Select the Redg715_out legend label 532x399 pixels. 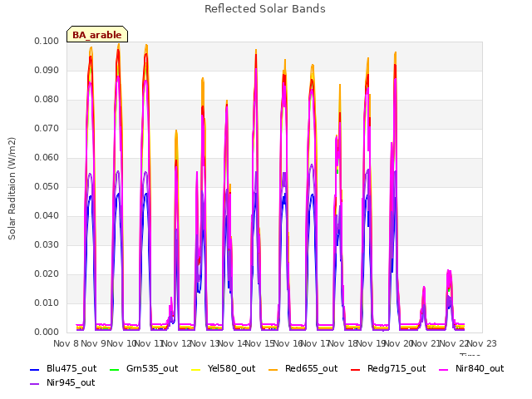pos(397,368)
